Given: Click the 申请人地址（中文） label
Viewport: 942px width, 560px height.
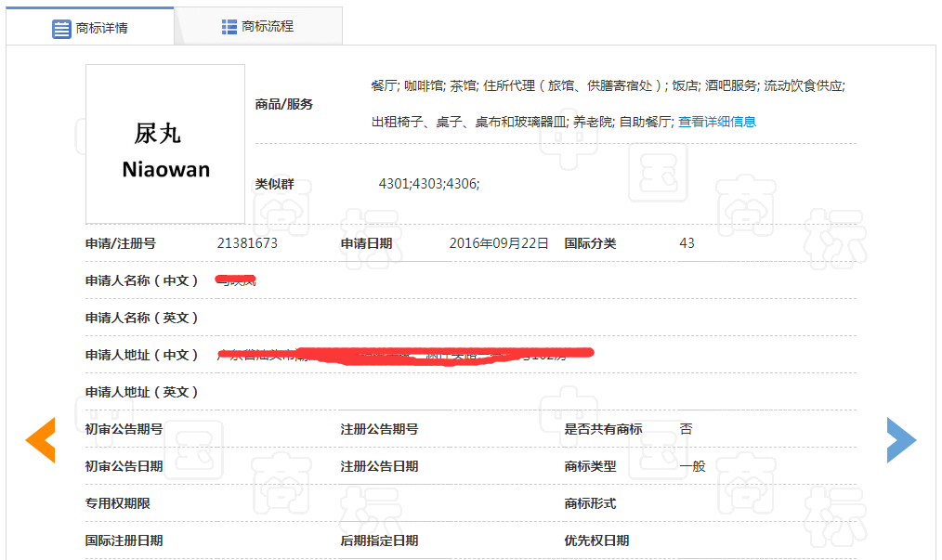Looking at the screenshot, I should pos(142,355).
